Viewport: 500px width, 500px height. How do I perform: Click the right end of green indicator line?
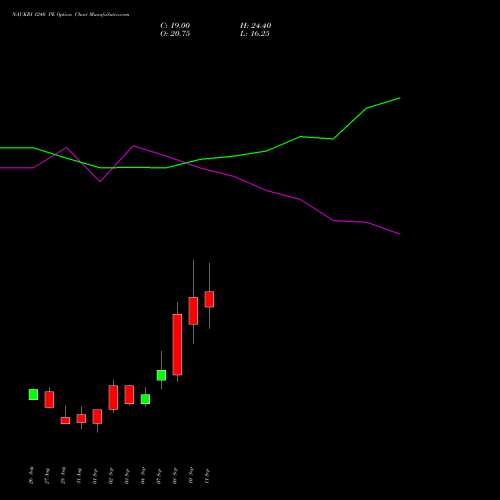coord(399,98)
